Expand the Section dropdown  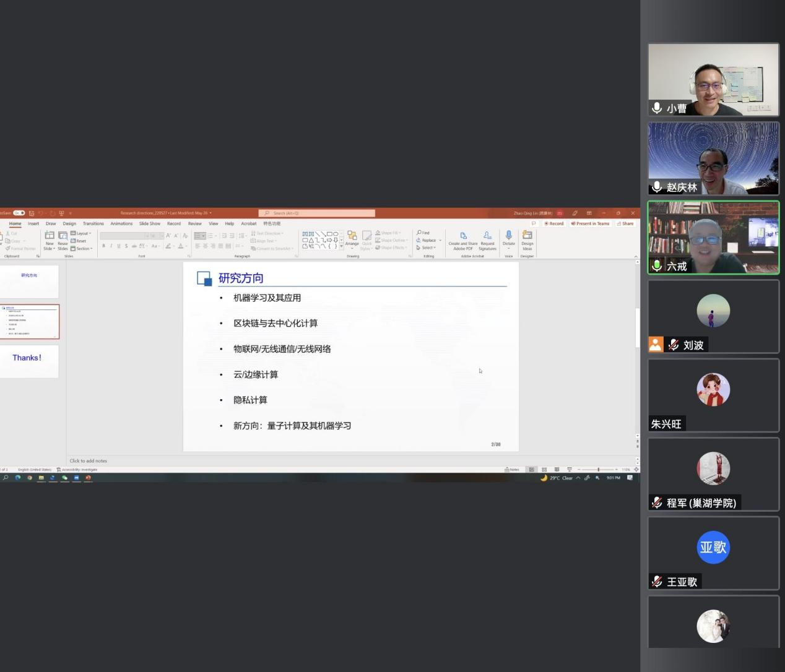tap(82, 249)
